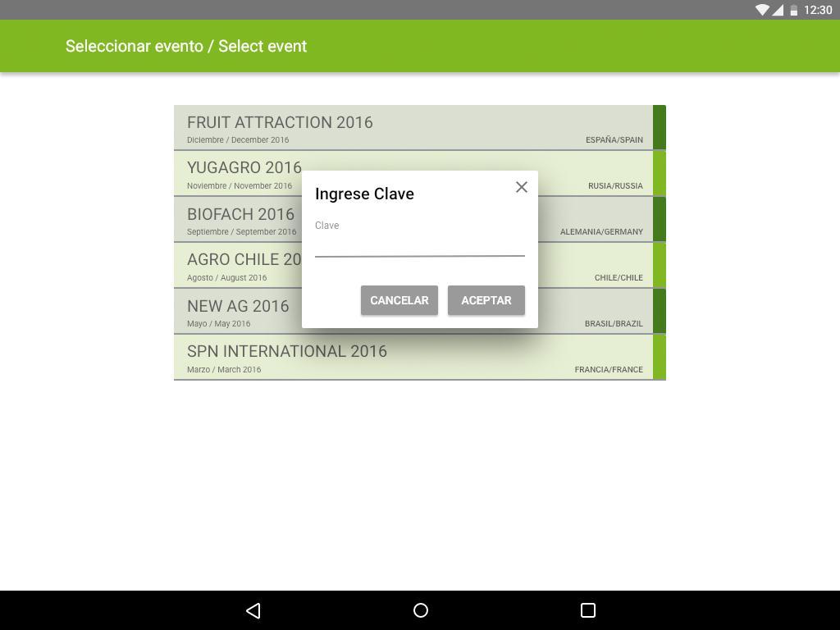Close the Ingrese Clave dialog with X

coord(521,187)
